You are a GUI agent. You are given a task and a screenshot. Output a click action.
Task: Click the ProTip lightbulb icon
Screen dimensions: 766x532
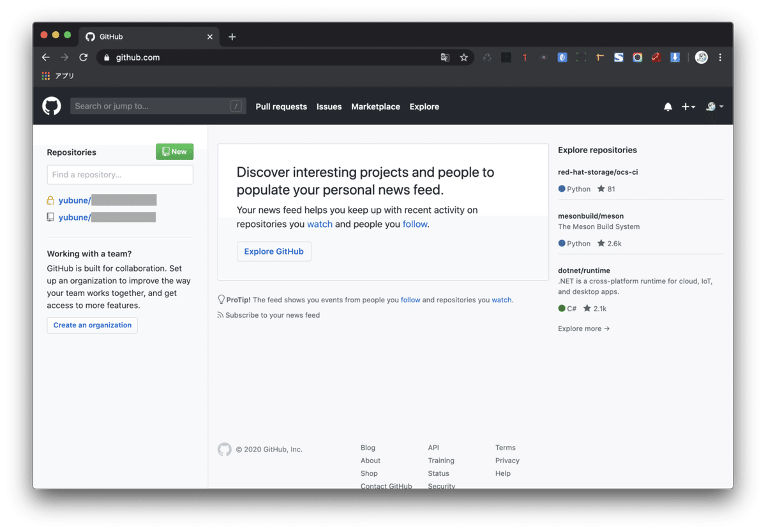(x=222, y=299)
